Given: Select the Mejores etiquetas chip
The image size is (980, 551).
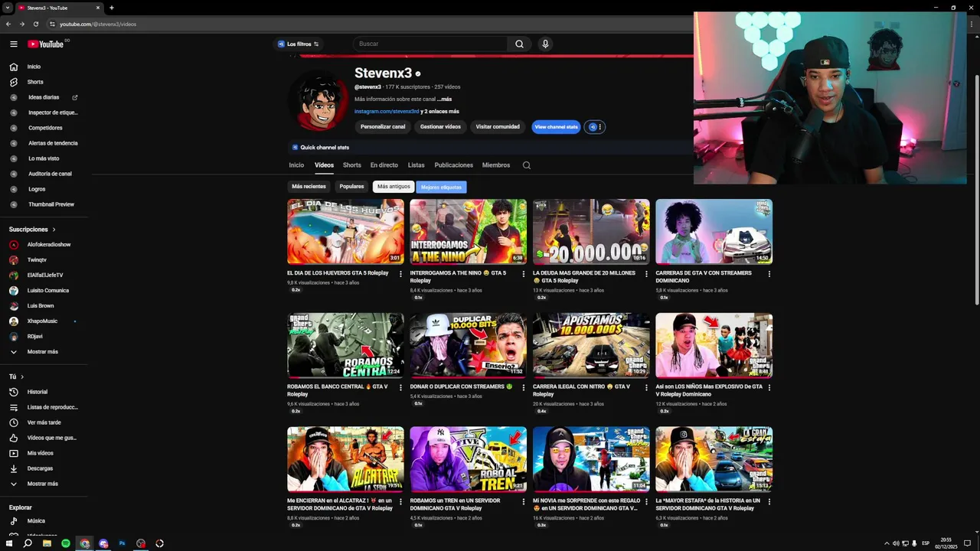Looking at the screenshot, I should (x=441, y=187).
